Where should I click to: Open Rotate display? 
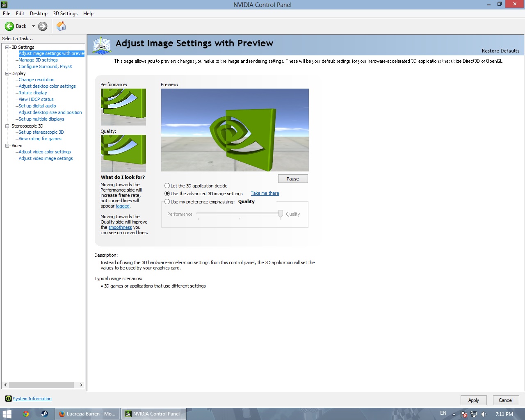tap(33, 93)
